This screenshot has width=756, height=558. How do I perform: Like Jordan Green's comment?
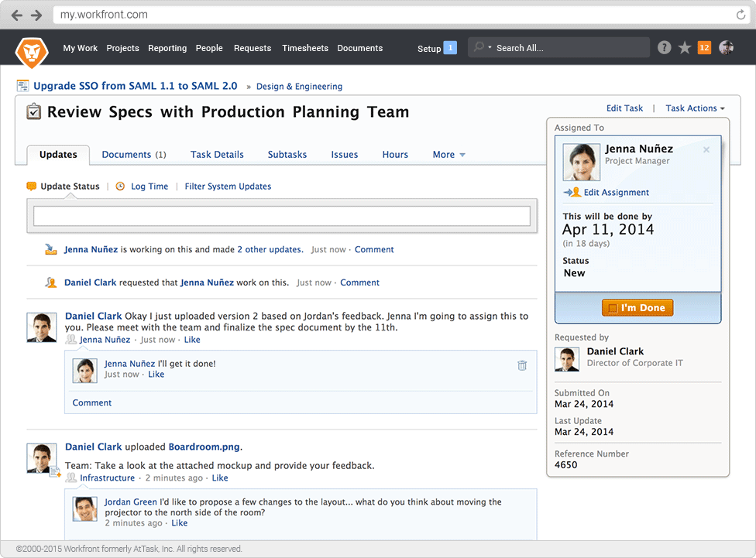click(x=179, y=522)
